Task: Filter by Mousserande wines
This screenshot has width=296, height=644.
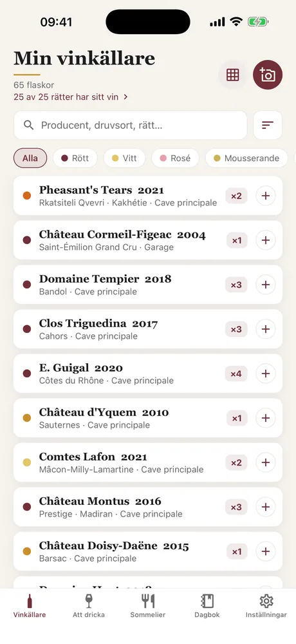Action: 246,158
